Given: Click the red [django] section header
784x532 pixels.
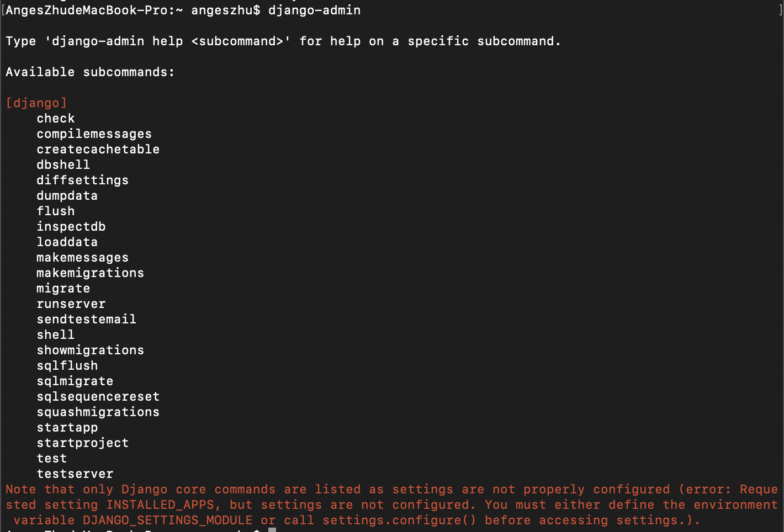Looking at the screenshot, I should click(x=36, y=103).
